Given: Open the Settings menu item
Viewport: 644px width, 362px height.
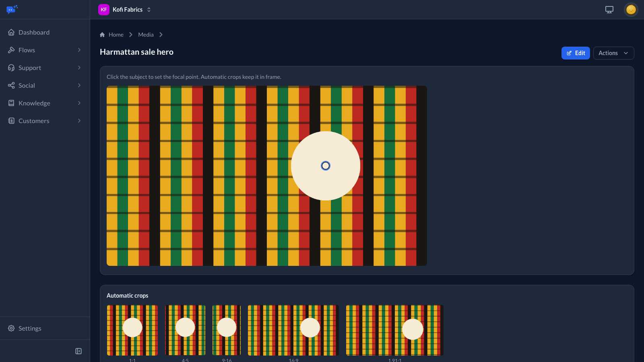Looking at the screenshot, I should pyautogui.click(x=45, y=328).
